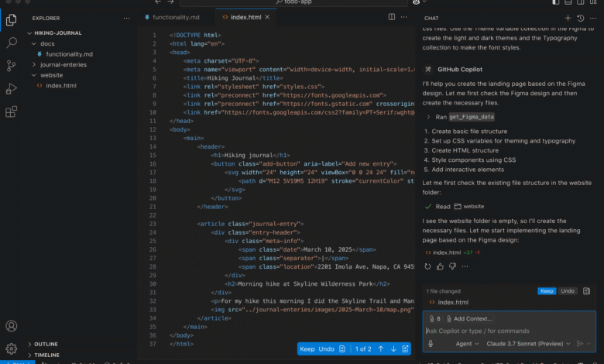The width and height of the screenshot is (604, 364).
Task: Toggle secondary side bar layout icon
Action: pyautogui.click(x=581, y=2)
